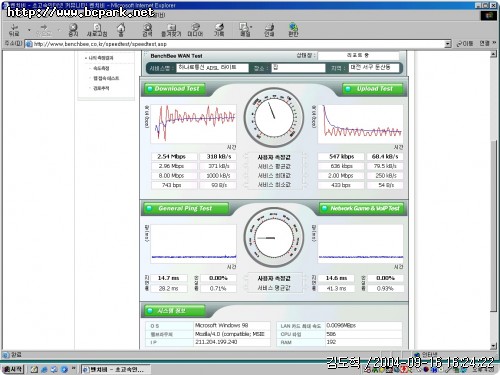Open the 검색 search pane icon
This screenshot has height=375, width=500.
pyautogui.click(x=147, y=30)
